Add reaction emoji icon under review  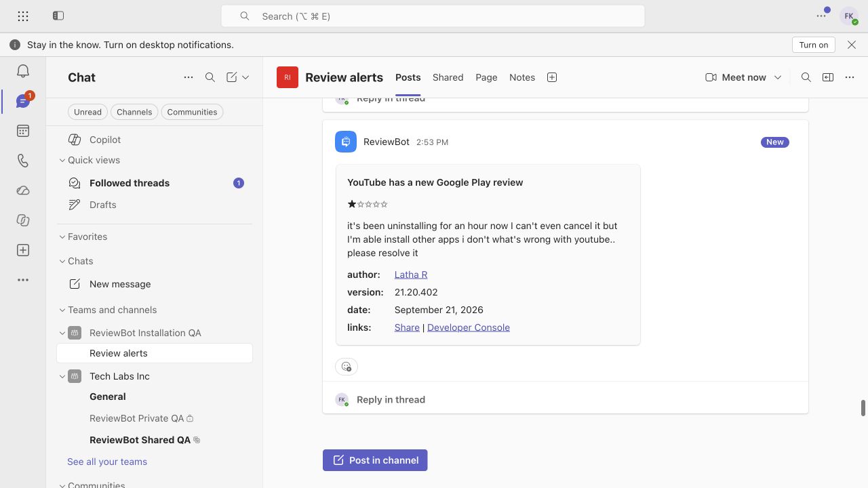pos(347,367)
